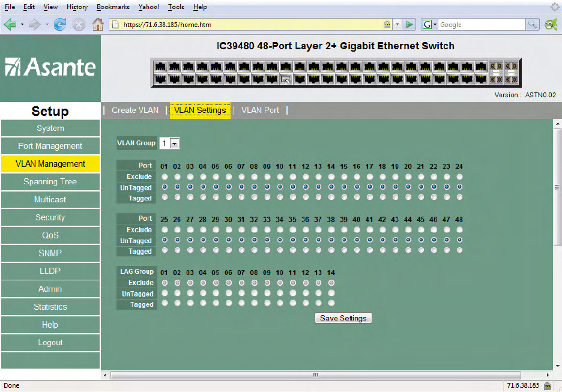Click VLAN Management in sidebar
This screenshot has width=562, height=392.
50,164
